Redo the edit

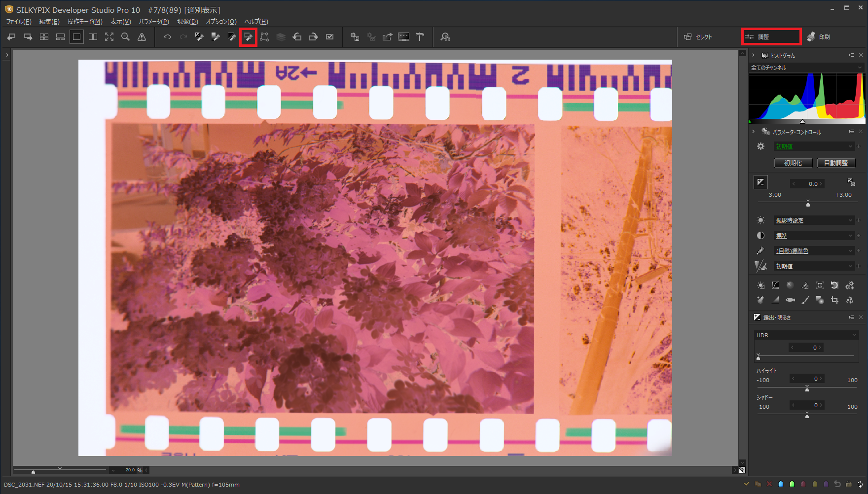(183, 37)
